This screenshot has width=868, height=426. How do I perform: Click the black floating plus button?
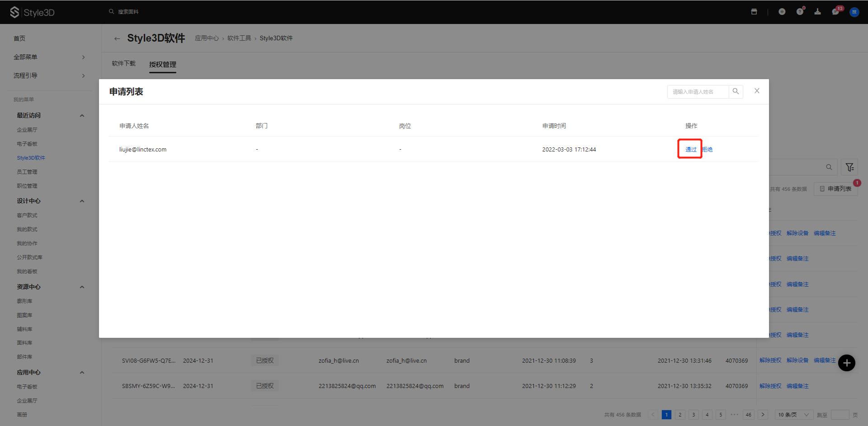click(x=846, y=363)
